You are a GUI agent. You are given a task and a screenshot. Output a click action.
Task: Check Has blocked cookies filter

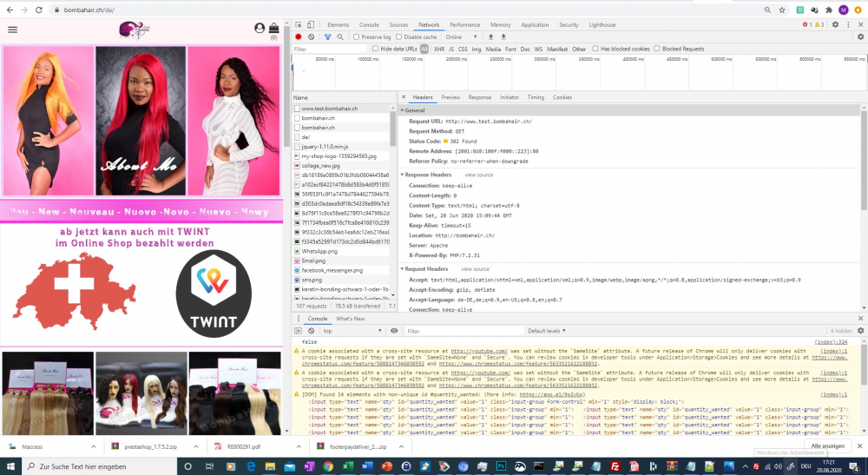tap(595, 49)
